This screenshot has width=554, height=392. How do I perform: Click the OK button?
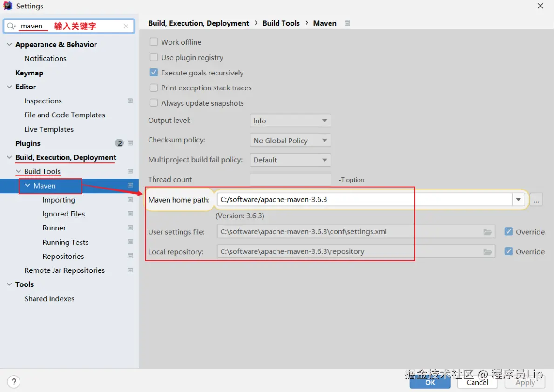click(x=430, y=382)
